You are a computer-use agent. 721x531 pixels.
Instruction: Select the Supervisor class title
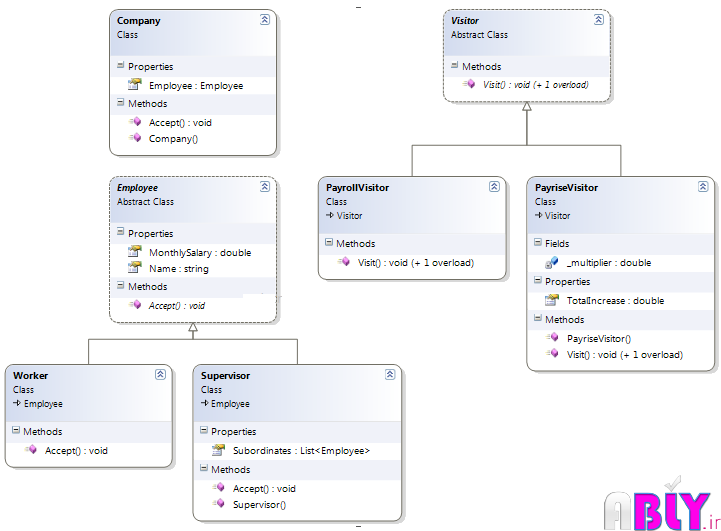pos(225,376)
